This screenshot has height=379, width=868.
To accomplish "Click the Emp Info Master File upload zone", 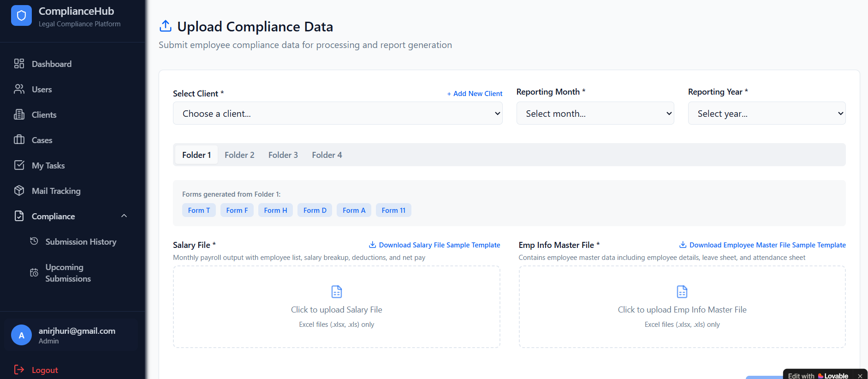I will pos(682,307).
